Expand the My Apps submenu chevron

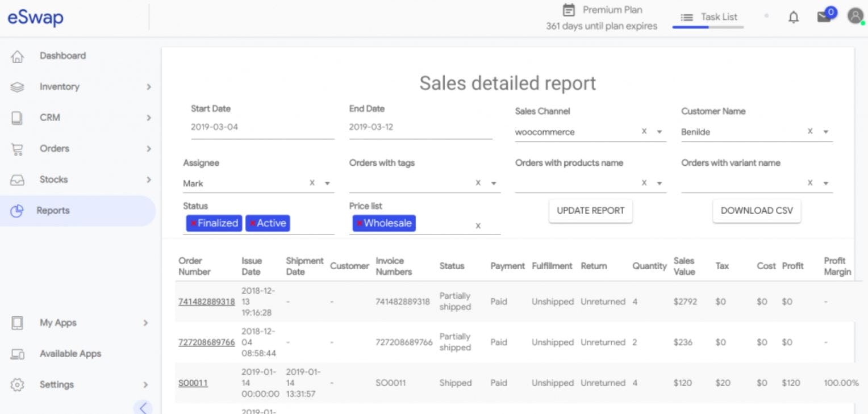click(145, 323)
